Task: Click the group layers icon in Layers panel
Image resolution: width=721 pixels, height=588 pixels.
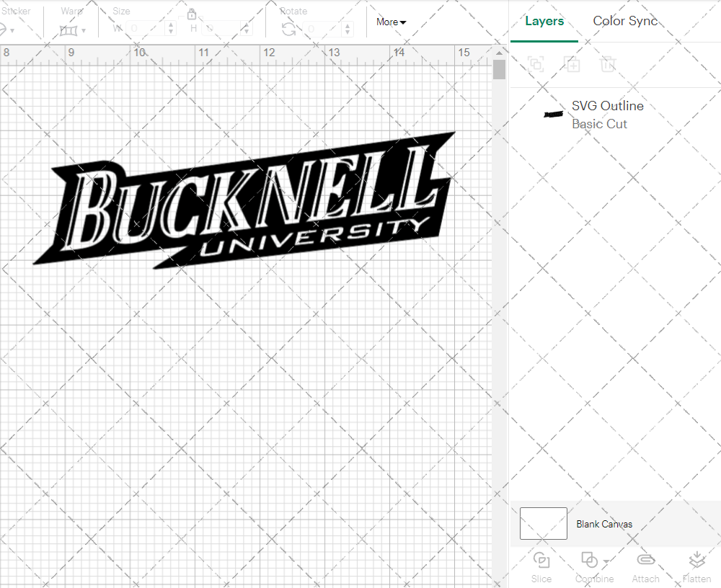Action: 536,64
